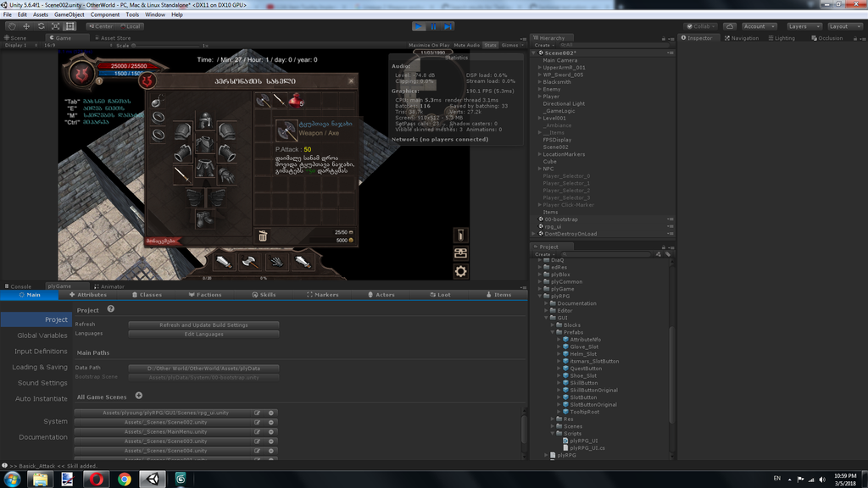This screenshot has width=868, height=488.
Task: Select the Hand tool in the toolbar
Action: (x=12, y=26)
